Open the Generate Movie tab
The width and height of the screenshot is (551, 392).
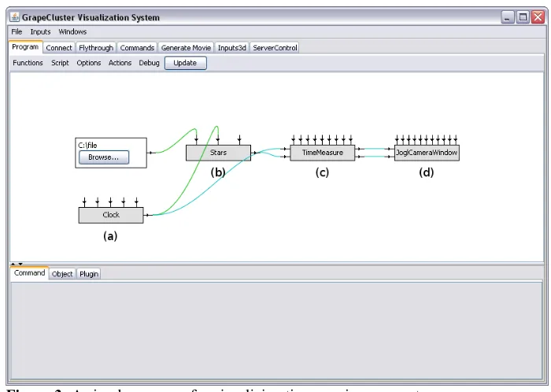coord(186,48)
